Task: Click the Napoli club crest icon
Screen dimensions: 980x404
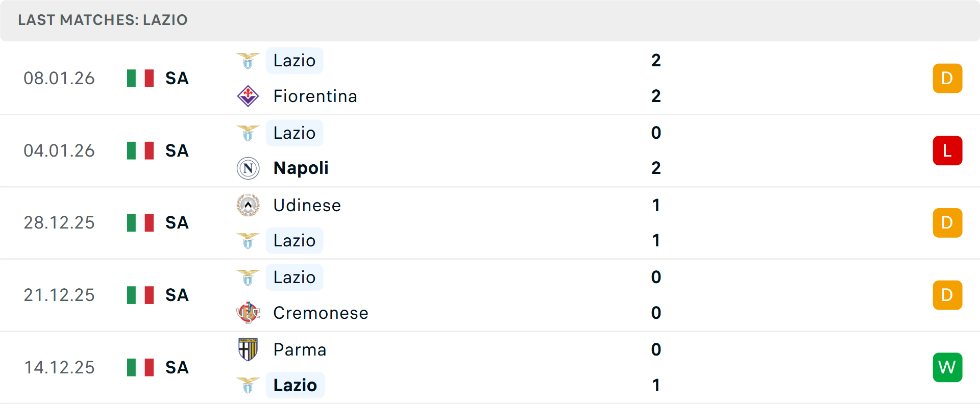Action: pyautogui.click(x=248, y=168)
